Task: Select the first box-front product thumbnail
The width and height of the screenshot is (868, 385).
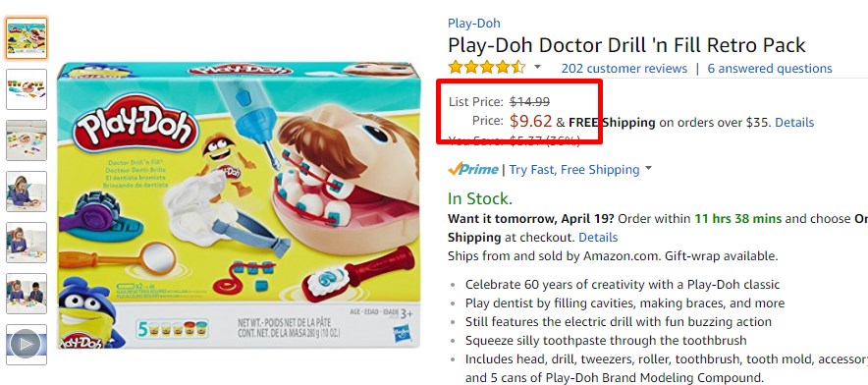Action: pyautogui.click(x=27, y=38)
